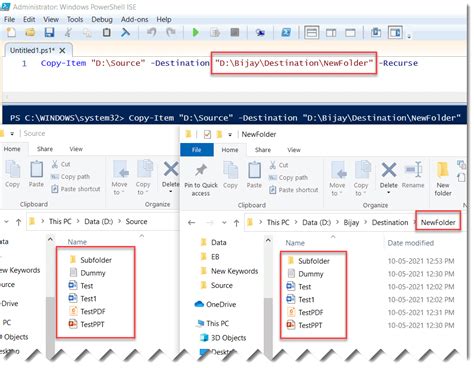Select Subfolder in NewFolder file list

coord(309,261)
